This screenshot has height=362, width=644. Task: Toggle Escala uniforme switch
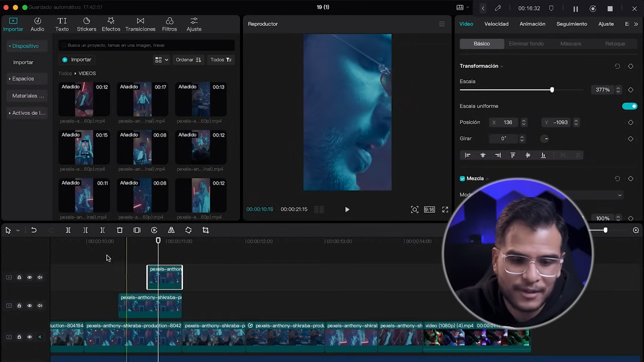click(629, 106)
